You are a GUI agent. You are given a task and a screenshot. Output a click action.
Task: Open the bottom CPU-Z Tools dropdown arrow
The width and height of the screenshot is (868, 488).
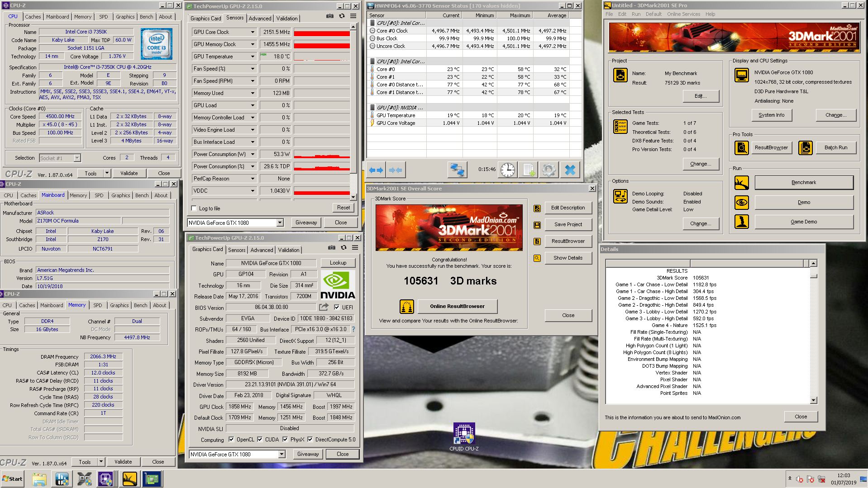click(x=101, y=462)
